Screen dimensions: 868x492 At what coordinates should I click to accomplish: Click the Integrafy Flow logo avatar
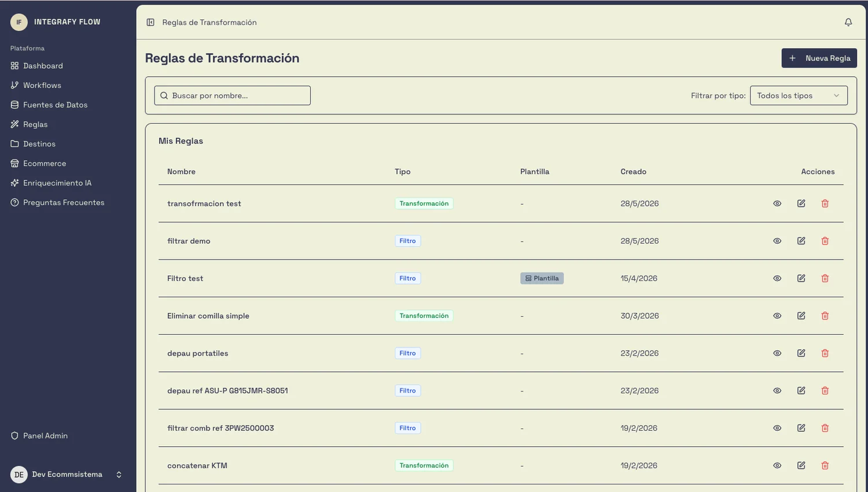19,22
